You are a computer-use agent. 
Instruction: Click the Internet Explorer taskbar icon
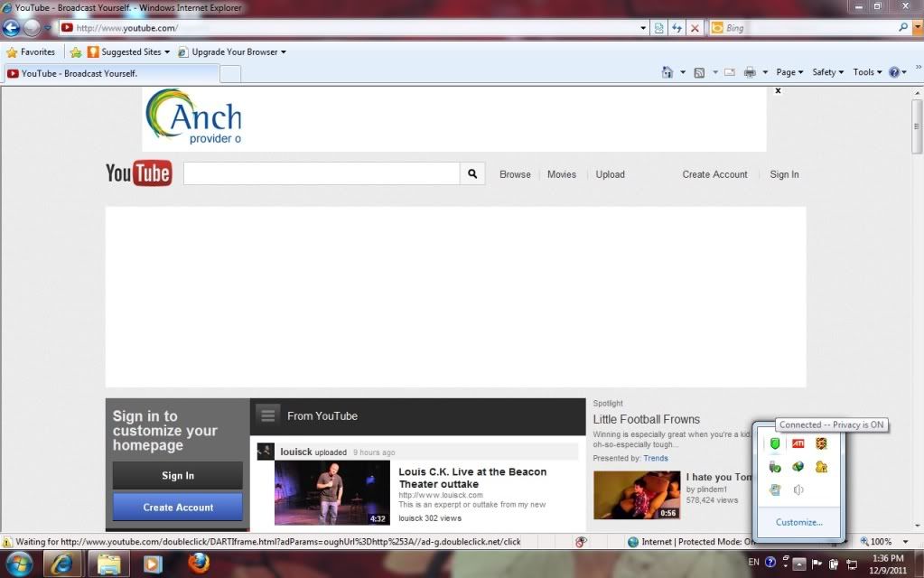(x=61, y=564)
